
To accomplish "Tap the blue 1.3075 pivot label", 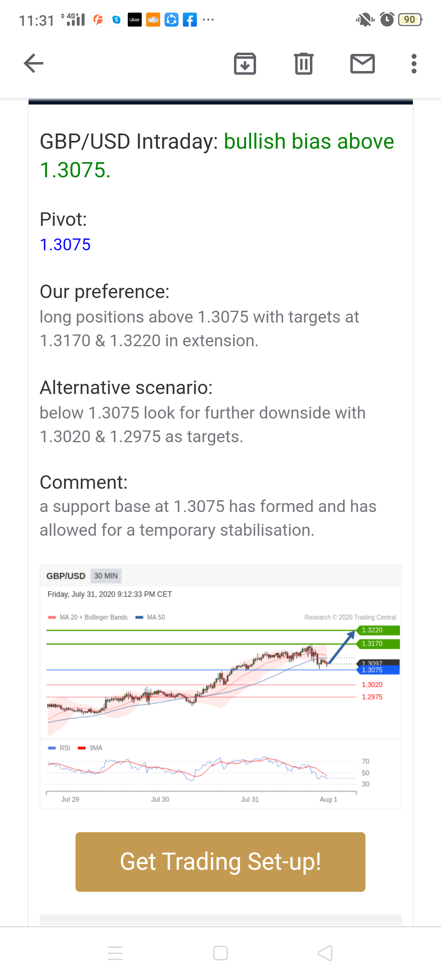I will pyautogui.click(x=379, y=670).
